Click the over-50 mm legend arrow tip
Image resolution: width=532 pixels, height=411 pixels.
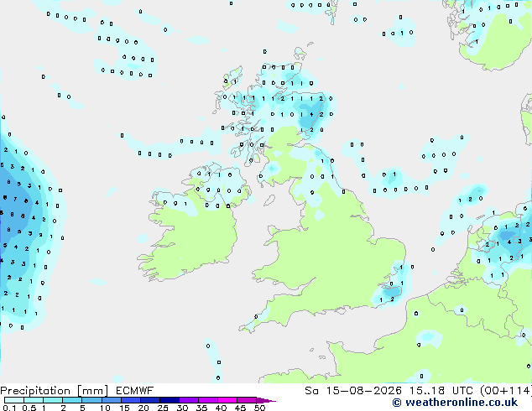click(266, 400)
